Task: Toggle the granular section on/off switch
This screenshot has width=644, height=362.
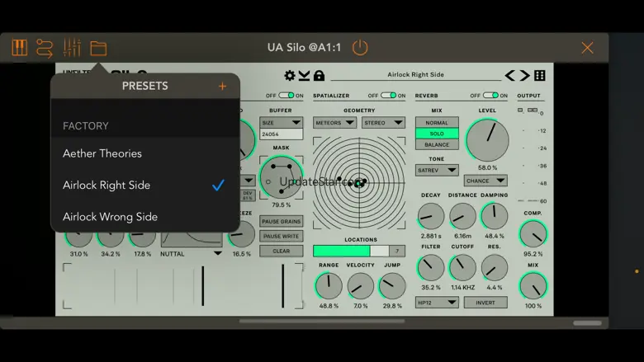Action: pos(286,95)
